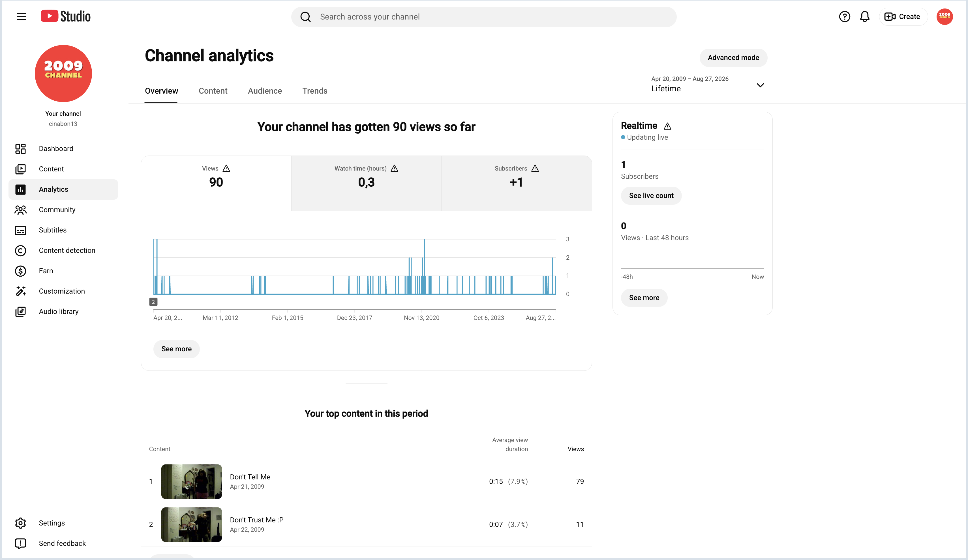Click the 0:15 (7.9%) duration value
Screen dimensions: 968x560
coord(508,481)
